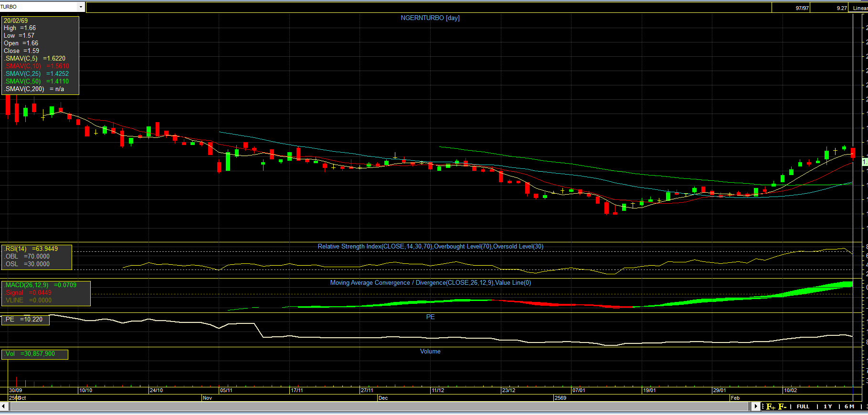
Task: Show FULL history range
Action: [x=803, y=407]
